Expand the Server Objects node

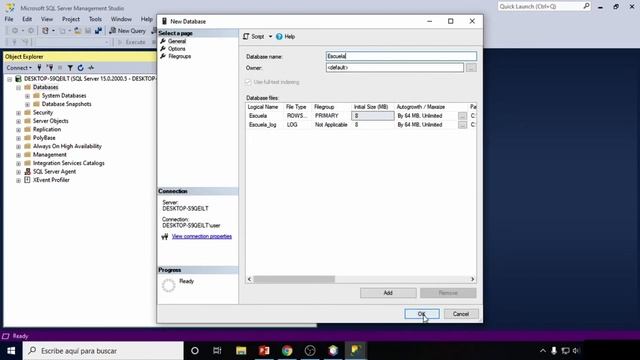point(18,121)
